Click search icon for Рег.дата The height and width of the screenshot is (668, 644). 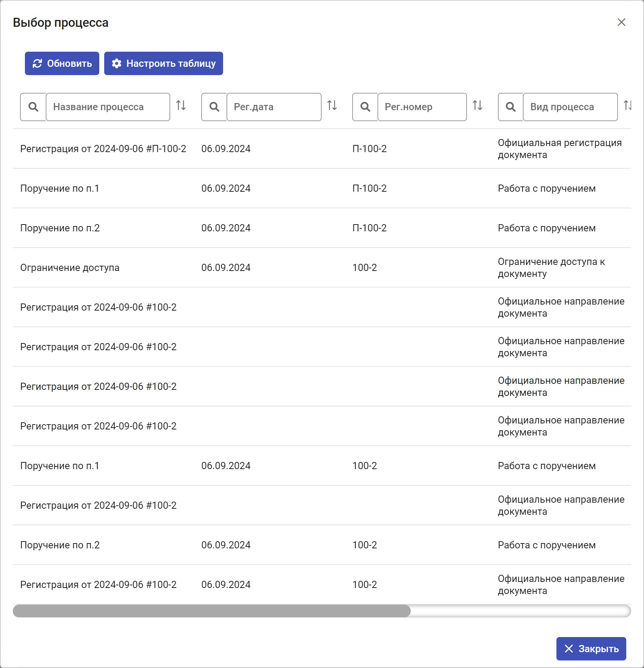coord(214,107)
